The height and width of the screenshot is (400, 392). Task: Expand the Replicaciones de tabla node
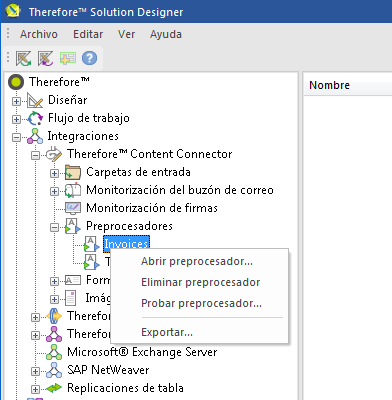click(x=35, y=389)
